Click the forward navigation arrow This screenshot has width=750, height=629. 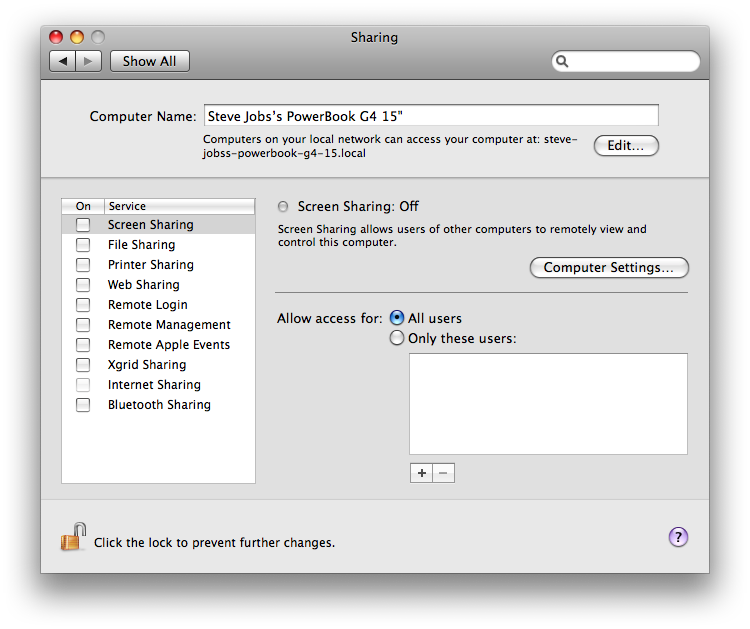tap(88, 61)
